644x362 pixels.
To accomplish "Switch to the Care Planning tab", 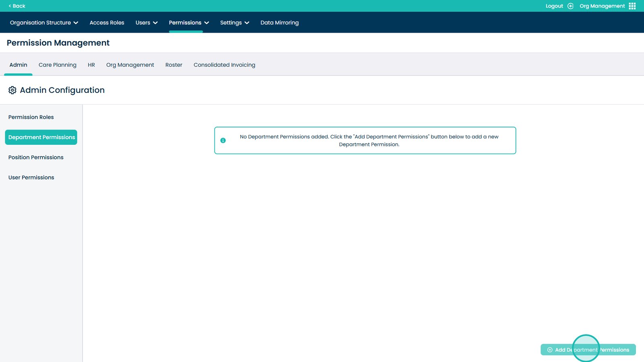I will (x=58, y=65).
